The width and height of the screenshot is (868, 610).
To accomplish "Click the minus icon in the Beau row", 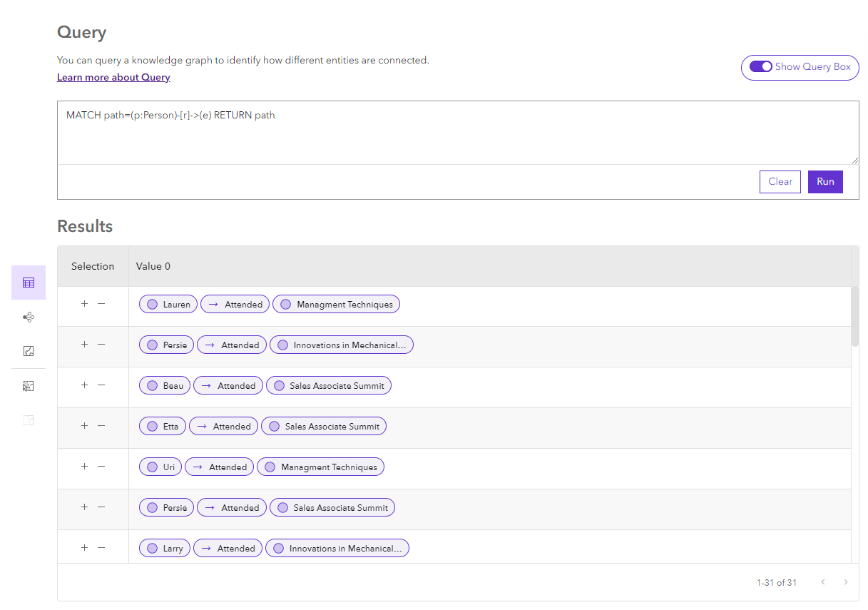I will coord(101,385).
